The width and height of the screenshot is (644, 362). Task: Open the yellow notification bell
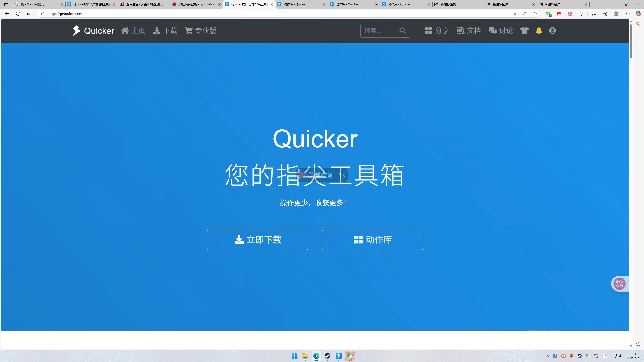[x=539, y=31]
